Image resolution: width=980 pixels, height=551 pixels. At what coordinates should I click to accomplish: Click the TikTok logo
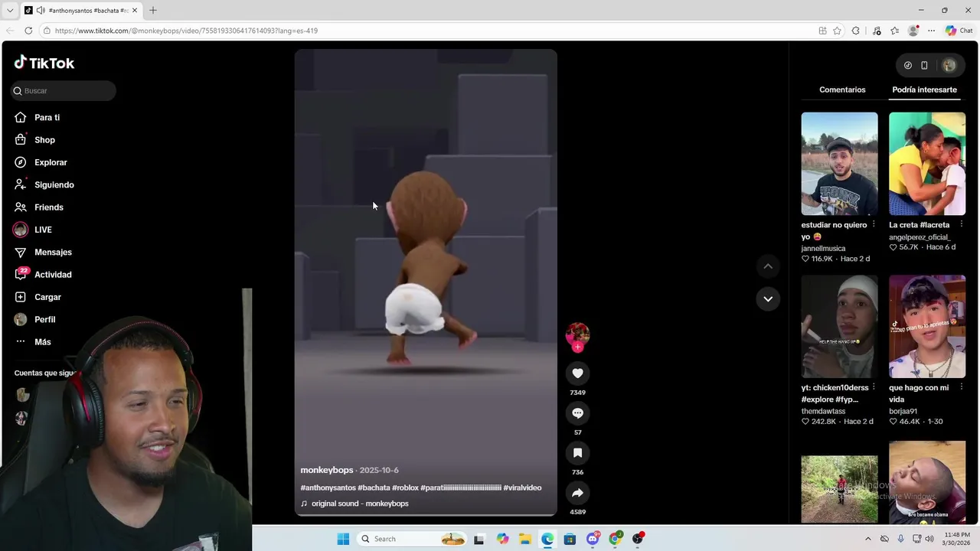click(44, 63)
